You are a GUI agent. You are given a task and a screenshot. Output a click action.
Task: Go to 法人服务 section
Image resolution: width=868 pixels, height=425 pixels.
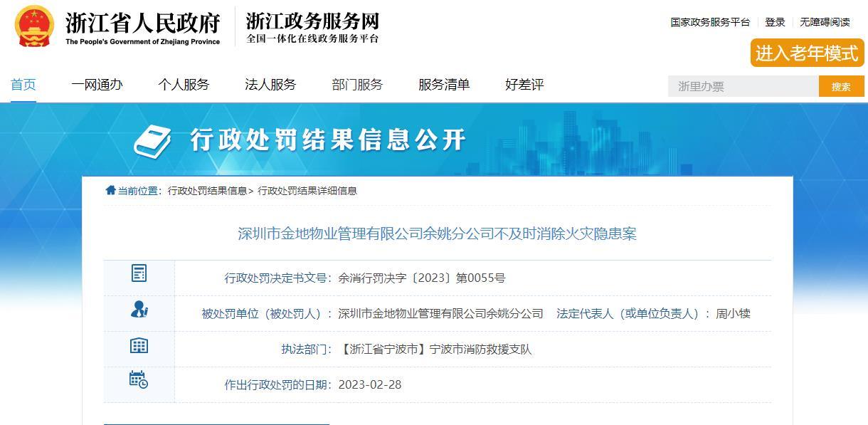coord(270,85)
